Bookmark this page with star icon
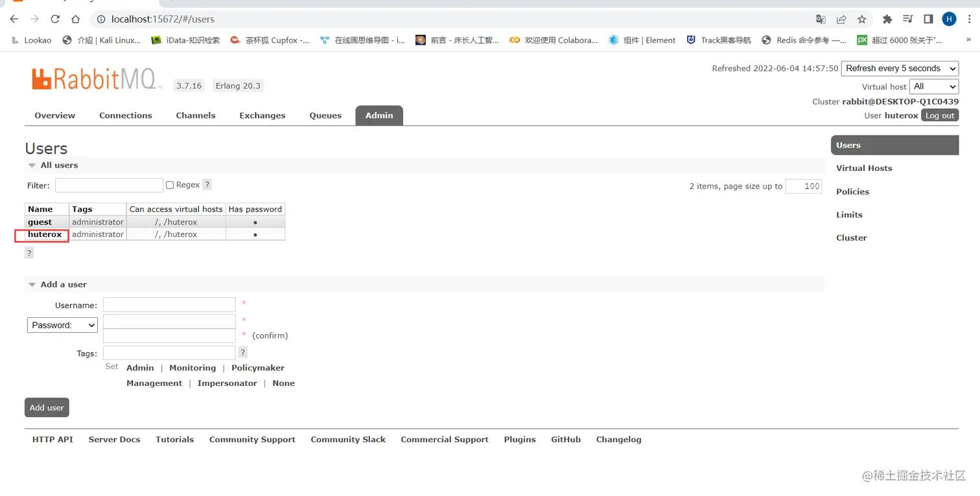This screenshot has height=496, width=980. coord(861,19)
